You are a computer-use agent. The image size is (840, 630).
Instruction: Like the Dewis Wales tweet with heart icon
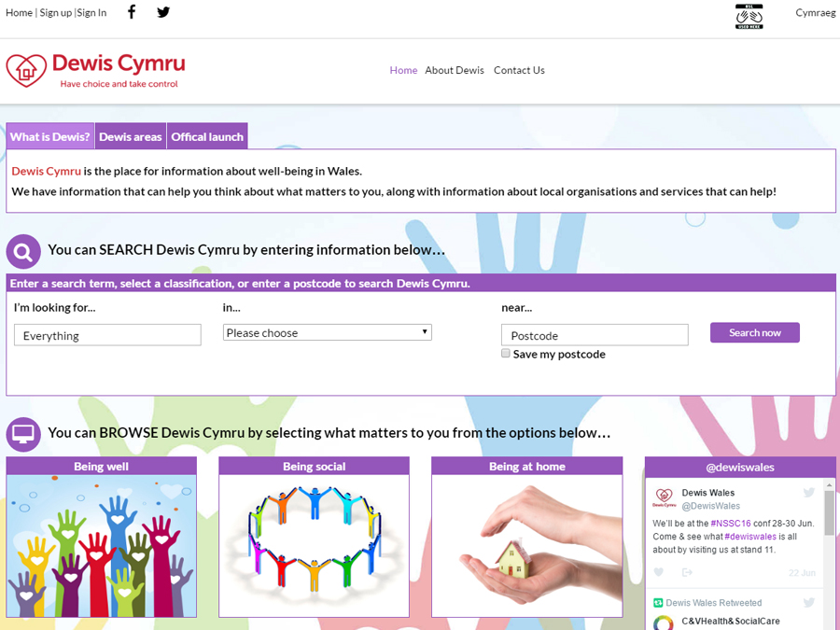pyautogui.click(x=659, y=572)
